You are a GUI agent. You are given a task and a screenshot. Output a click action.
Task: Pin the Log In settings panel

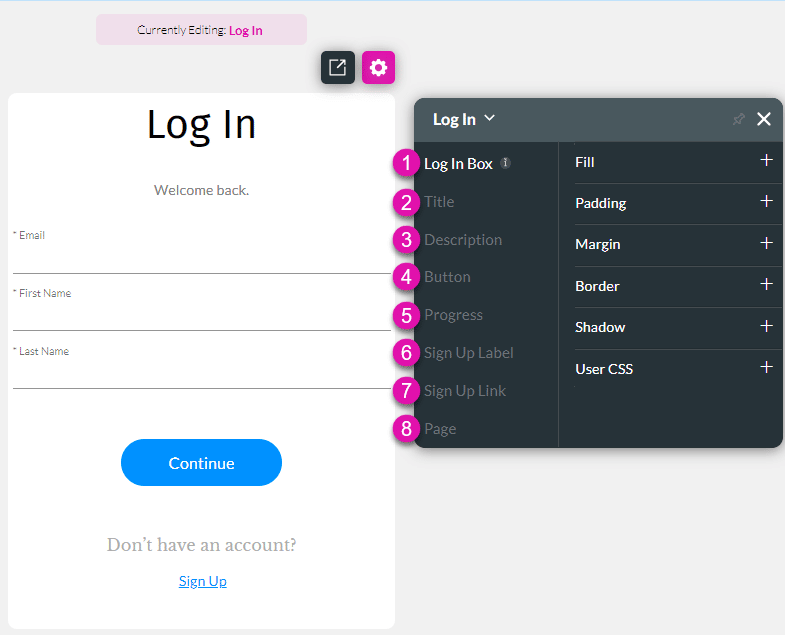[738, 120]
